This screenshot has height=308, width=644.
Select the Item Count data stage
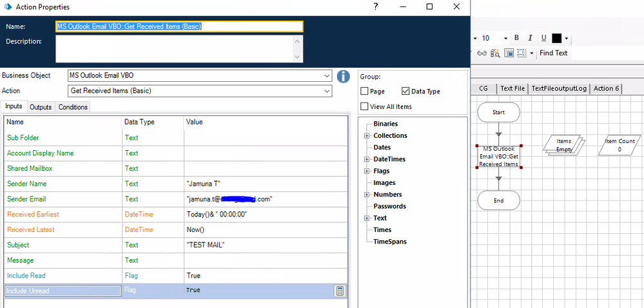click(620, 146)
